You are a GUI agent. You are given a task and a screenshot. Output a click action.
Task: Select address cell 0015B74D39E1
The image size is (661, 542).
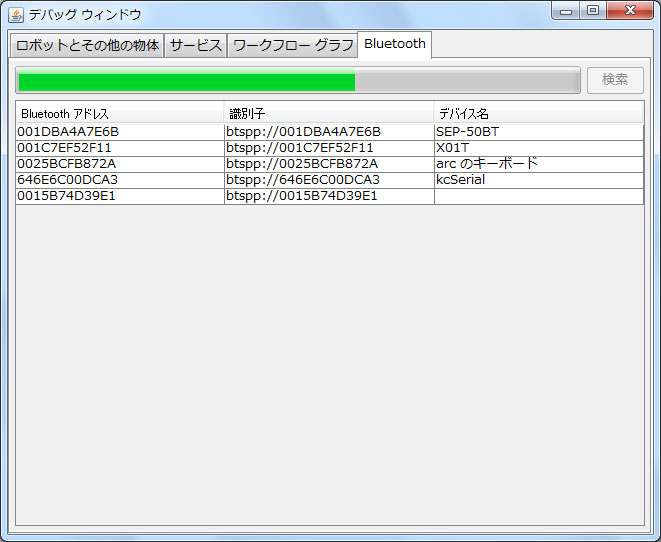click(x=67, y=196)
